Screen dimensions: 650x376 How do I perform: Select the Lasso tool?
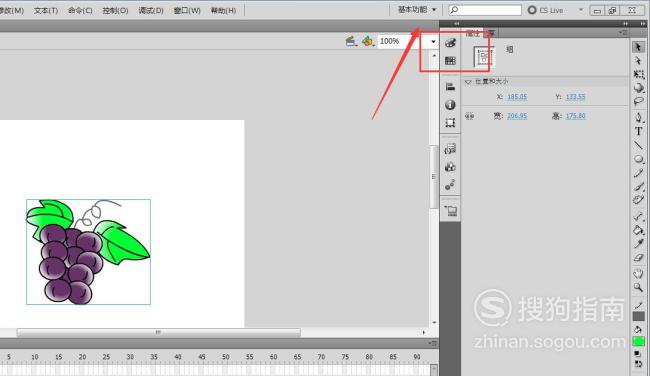pos(638,102)
